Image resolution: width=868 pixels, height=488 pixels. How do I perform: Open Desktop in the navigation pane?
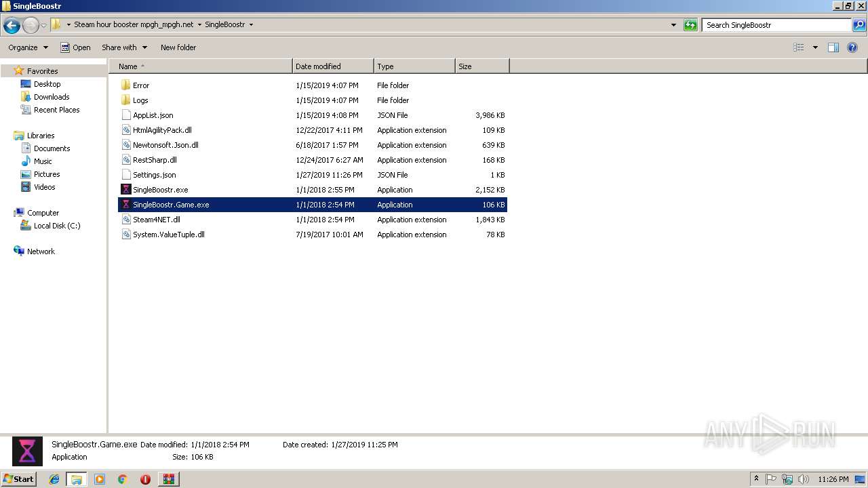pyautogui.click(x=47, y=84)
